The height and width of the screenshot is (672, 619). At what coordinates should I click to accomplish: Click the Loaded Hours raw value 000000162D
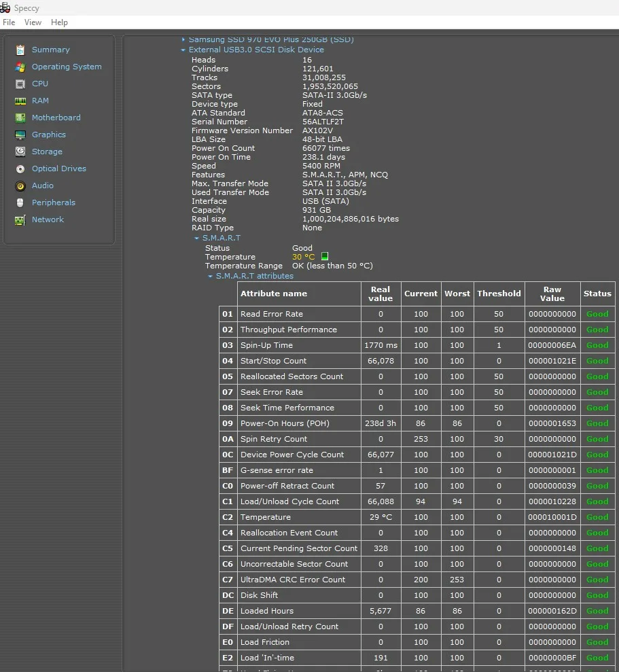click(x=552, y=611)
